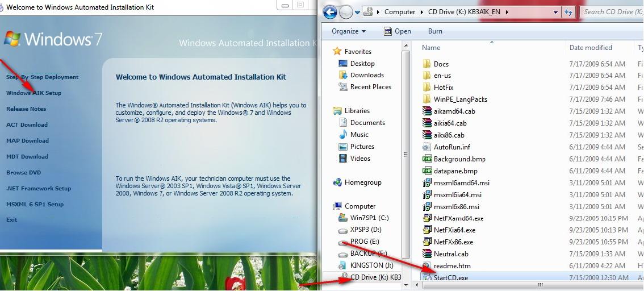The height and width of the screenshot is (291, 644).
Task: Select NetFXx86.exe file
Action: point(448,242)
